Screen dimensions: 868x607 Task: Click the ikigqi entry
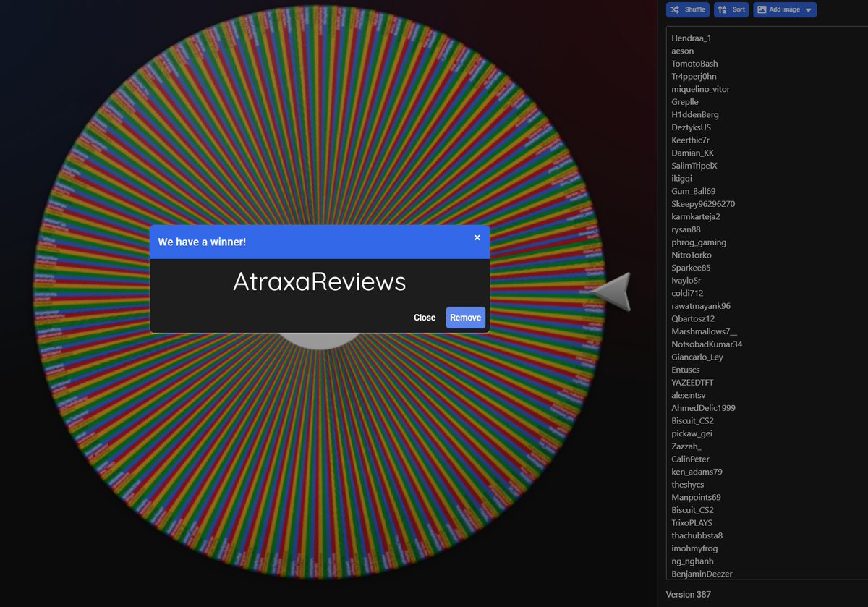[681, 178]
